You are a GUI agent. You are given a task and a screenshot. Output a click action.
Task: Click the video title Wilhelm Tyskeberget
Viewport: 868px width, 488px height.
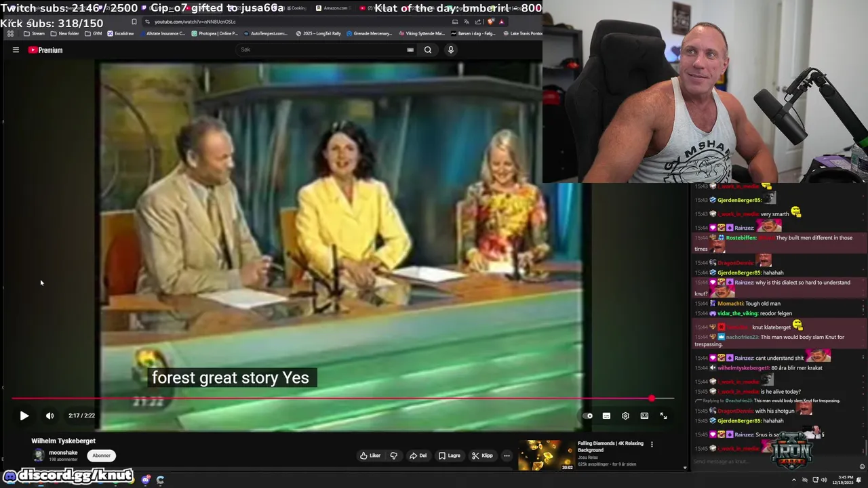[63, 441]
